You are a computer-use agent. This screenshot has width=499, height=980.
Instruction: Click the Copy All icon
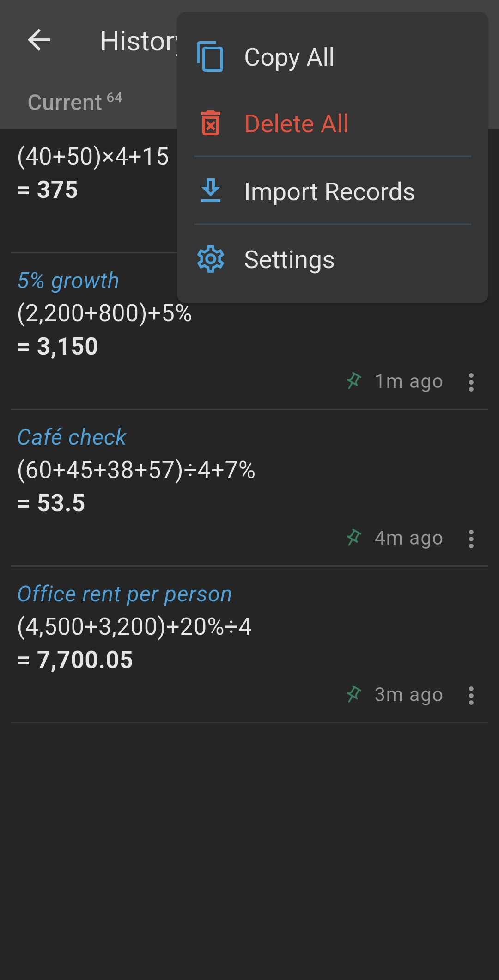210,57
